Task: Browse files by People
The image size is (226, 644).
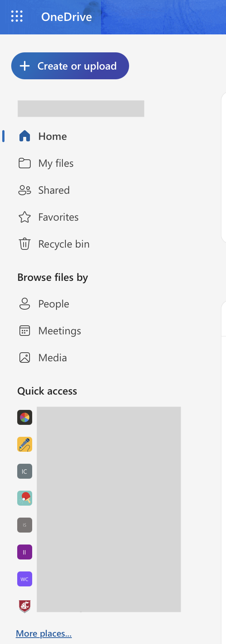Action: pos(24,304)
